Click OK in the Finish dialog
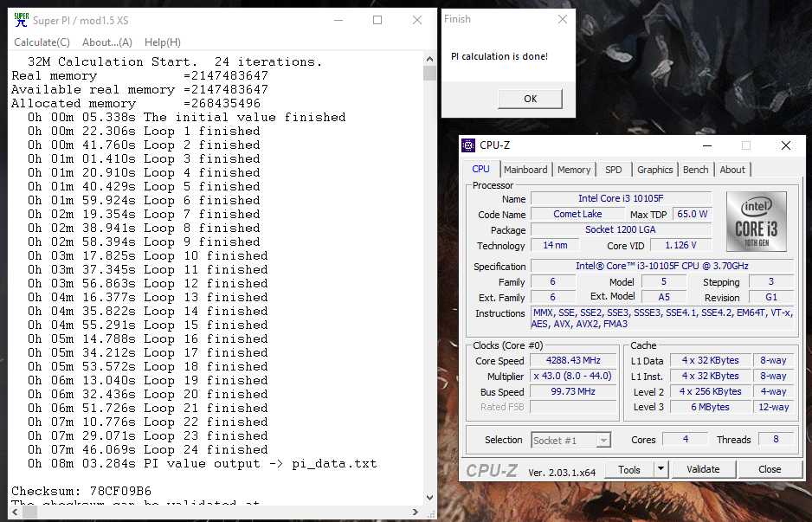The width and height of the screenshot is (812, 522). coord(531,99)
